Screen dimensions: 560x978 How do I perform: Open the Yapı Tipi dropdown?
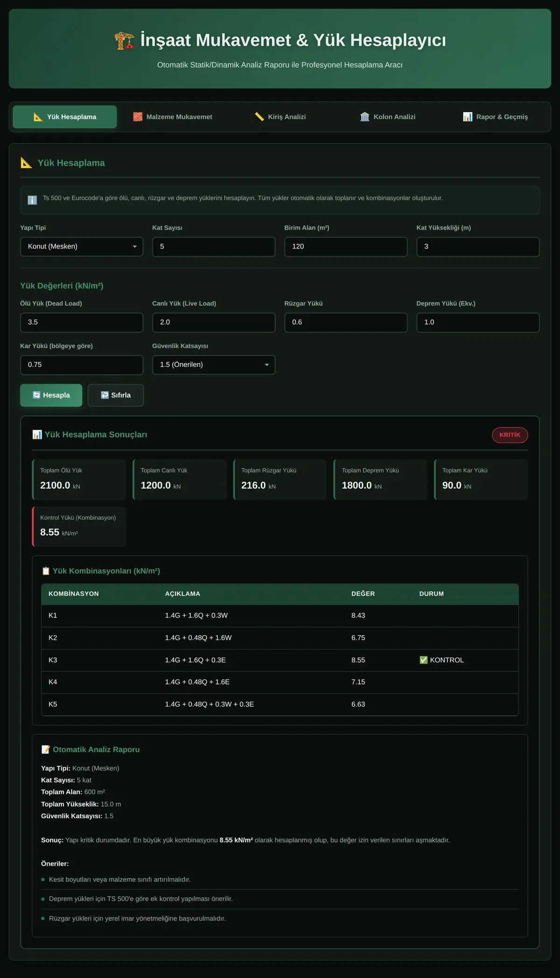coord(82,247)
